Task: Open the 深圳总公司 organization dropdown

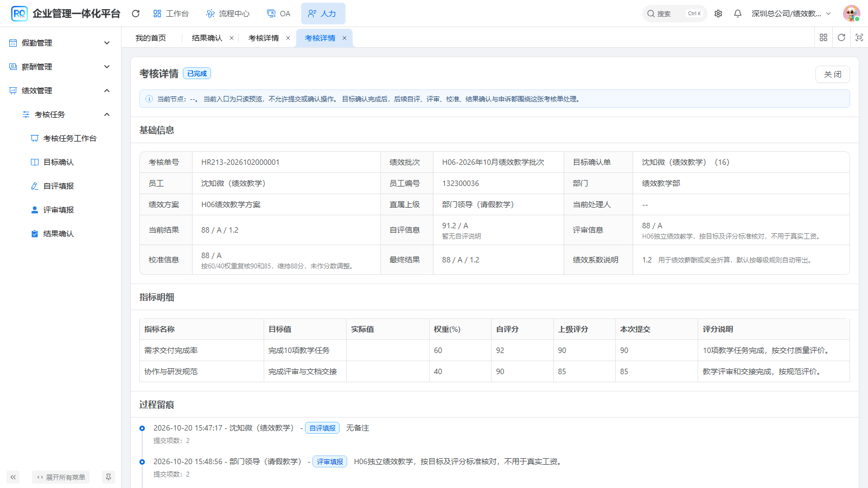Action: point(791,14)
